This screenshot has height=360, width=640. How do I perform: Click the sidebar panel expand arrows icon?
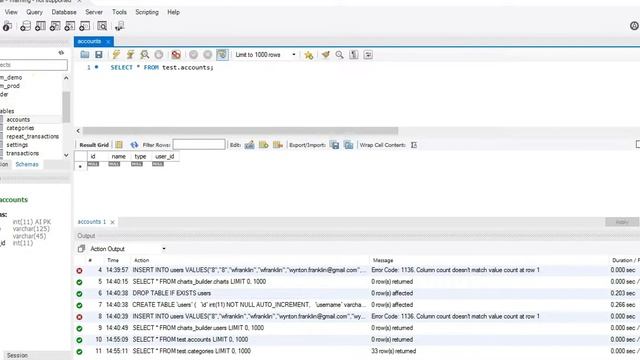point(61,53)
